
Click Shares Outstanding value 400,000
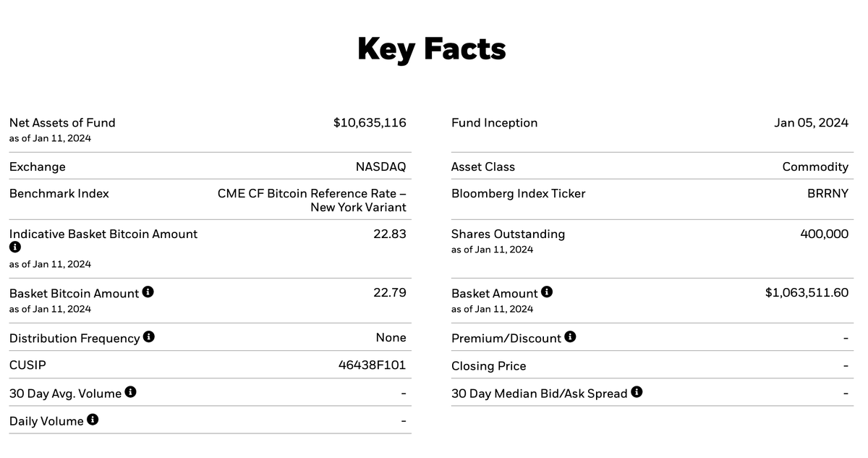point(824,234)
